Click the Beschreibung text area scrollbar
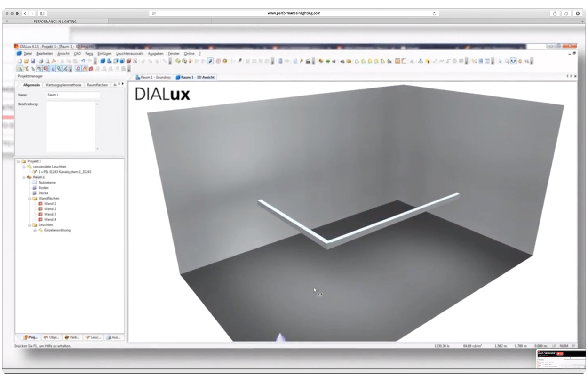The image size is (588, 392). [x=98, y=126]
